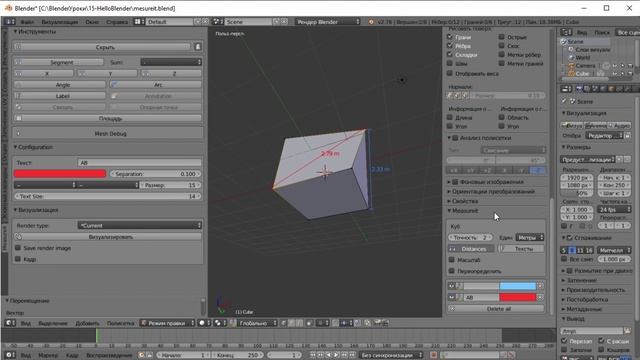This screenshot has height=360, width=640.
Task: Click the play animation button
Action: pyautogui.click(x=336, y=355)
